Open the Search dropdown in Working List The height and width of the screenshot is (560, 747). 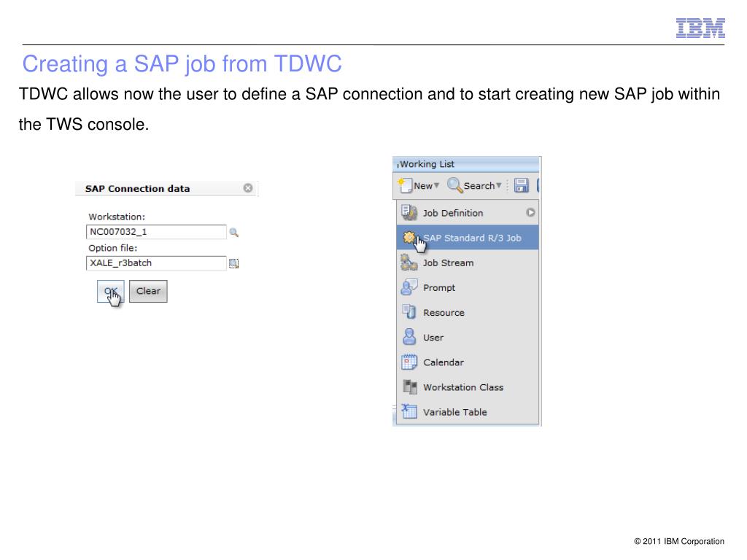[474, 186]
